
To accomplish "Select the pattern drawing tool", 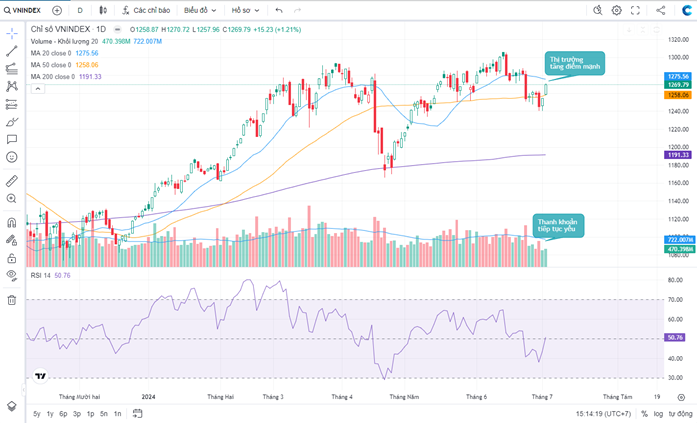I will click(x=12, y=86).
